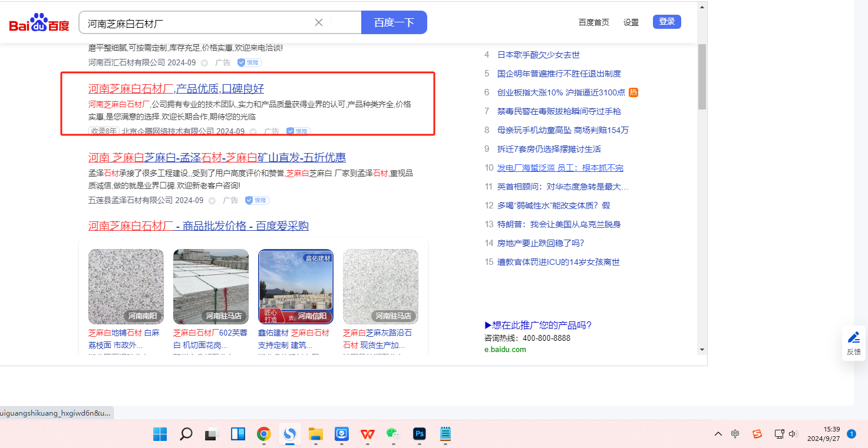The width and height of the screenshot is (868, 448).
Task: Clear the search box with the X icon
Action: coord(319,22)
